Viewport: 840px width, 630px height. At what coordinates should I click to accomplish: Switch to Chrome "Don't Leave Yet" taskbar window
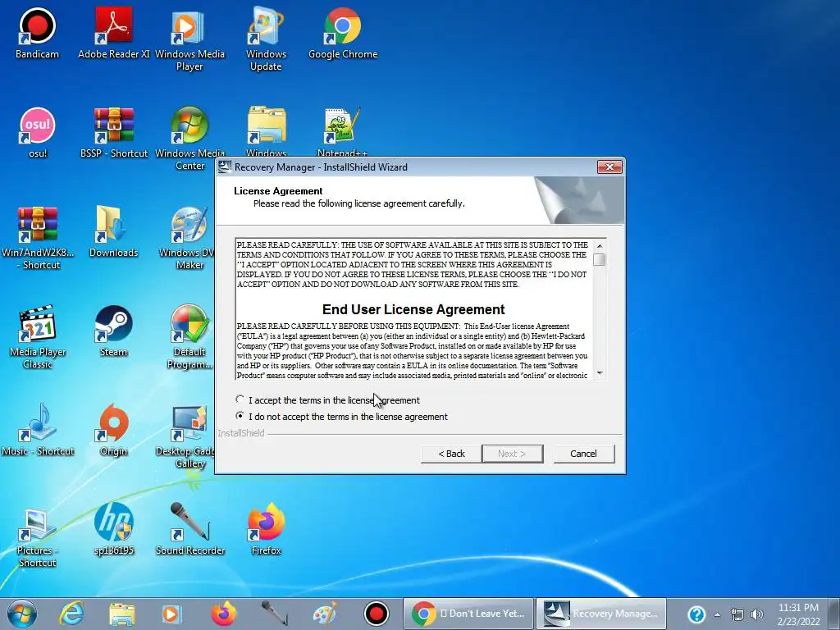tap(468, 614)
